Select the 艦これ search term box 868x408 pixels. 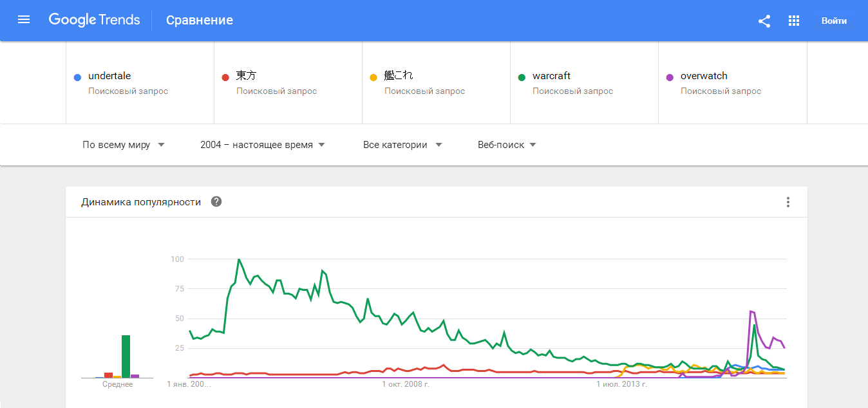[x=436, y=82]
